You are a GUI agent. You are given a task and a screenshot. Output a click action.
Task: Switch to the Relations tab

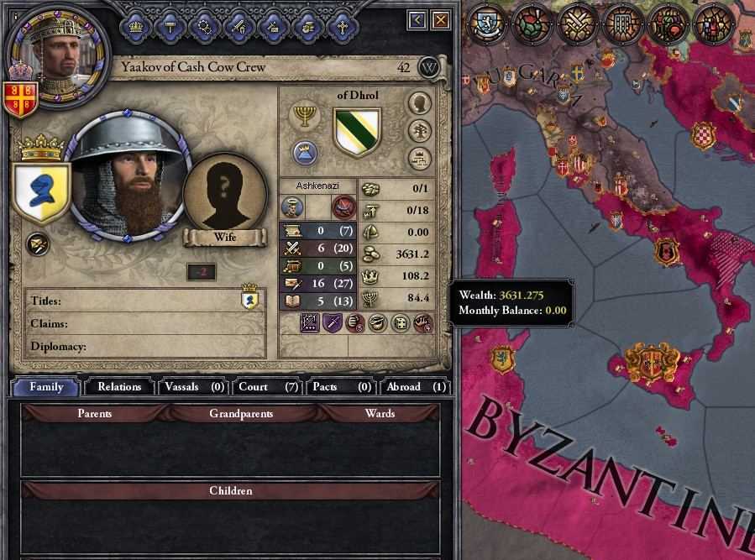(119, 387)
